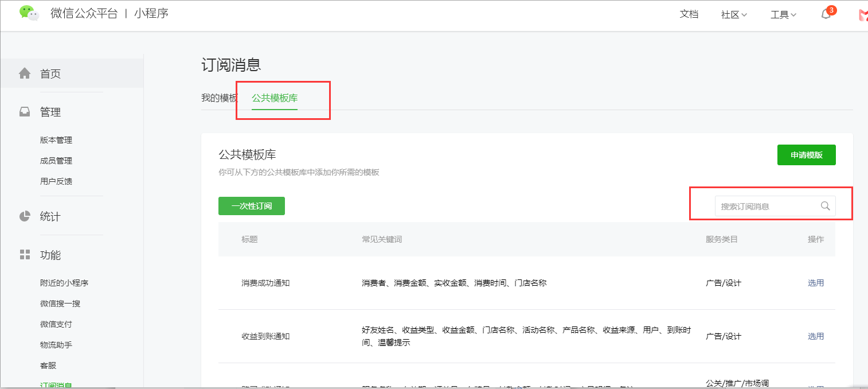
Task: Click the 标题 column header
Action: pyautogui.click(x=249, y=239)
